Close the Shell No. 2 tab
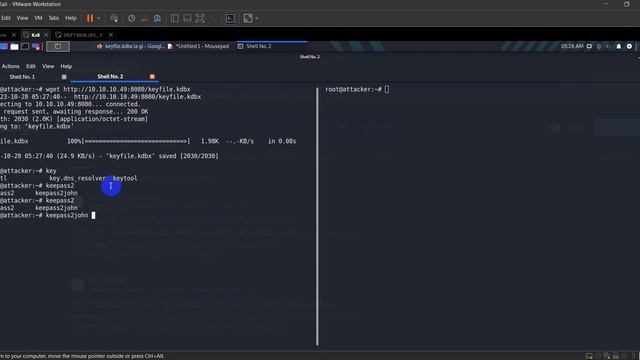This screenshot has height=360, width=640. [152, 76]
